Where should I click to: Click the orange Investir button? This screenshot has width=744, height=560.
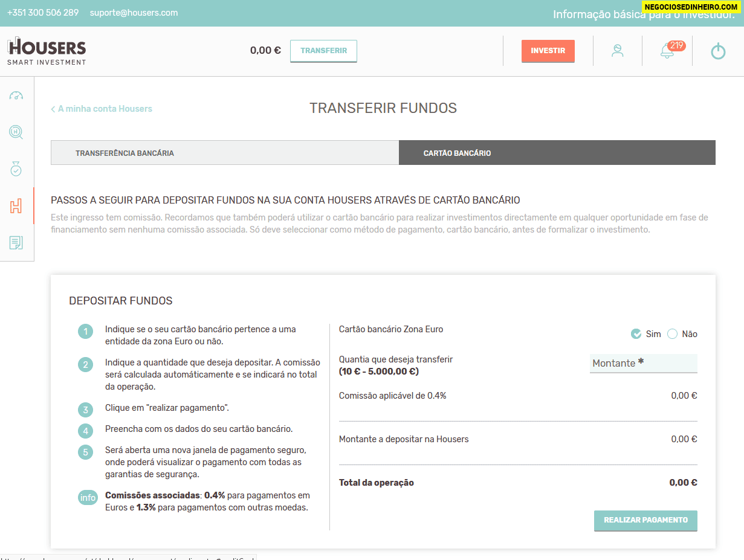[x=548, y=51]
